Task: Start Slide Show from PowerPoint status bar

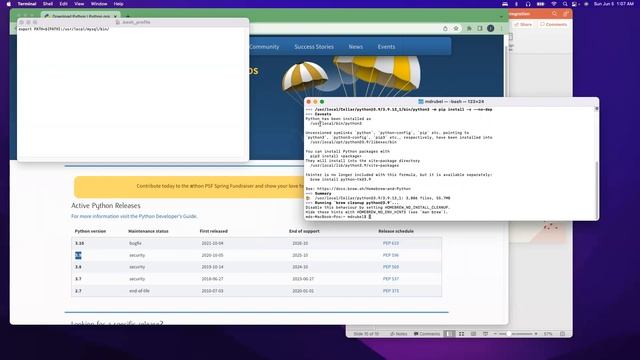Action: pyautogui.click(x=485, y=334)
